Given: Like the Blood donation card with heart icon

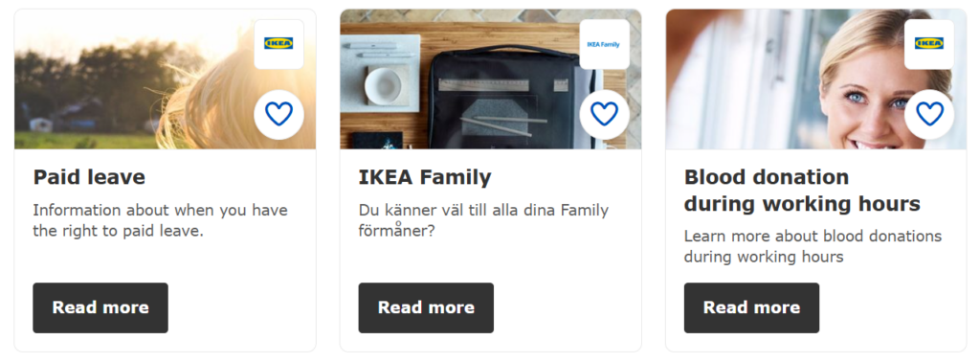Looking at the screenshot, I should coord(929,115).
